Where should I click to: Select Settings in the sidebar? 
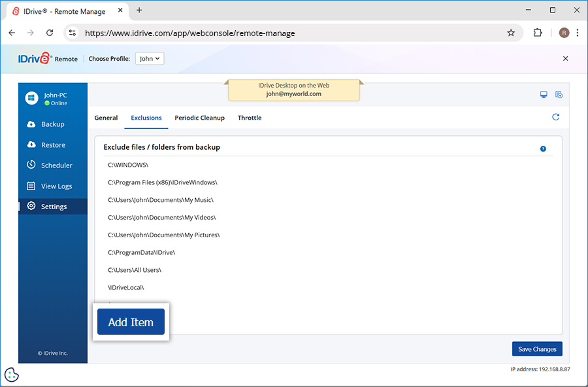(x=53, y=207)
